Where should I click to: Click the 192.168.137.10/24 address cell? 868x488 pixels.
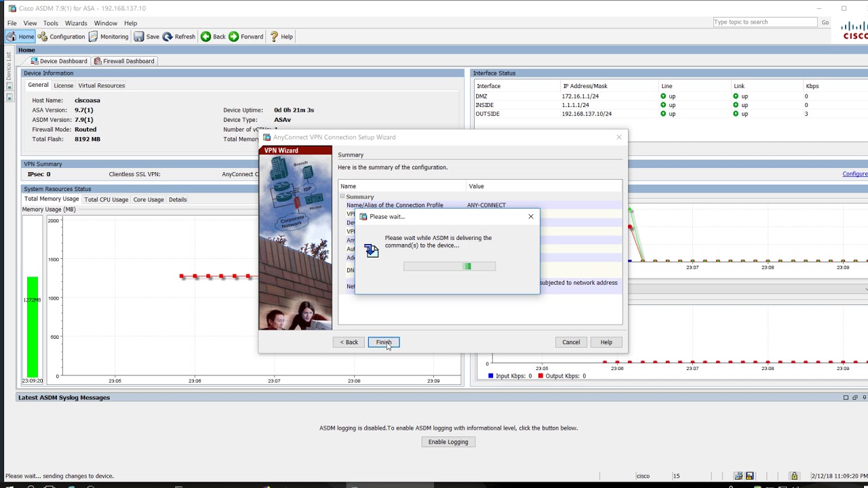[x=587, y=114]
